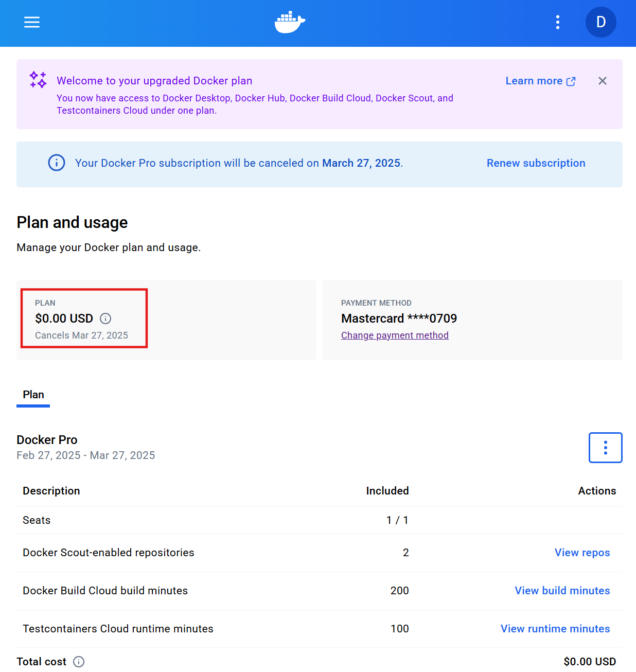Click the Docker whale logo
Viewport: 636px width, 672px height.
pyautogui.click(x=290, y=22)
